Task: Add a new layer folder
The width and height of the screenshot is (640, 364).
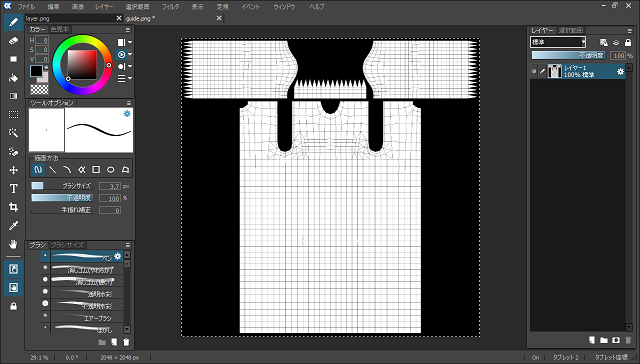Action: (604, 340)
